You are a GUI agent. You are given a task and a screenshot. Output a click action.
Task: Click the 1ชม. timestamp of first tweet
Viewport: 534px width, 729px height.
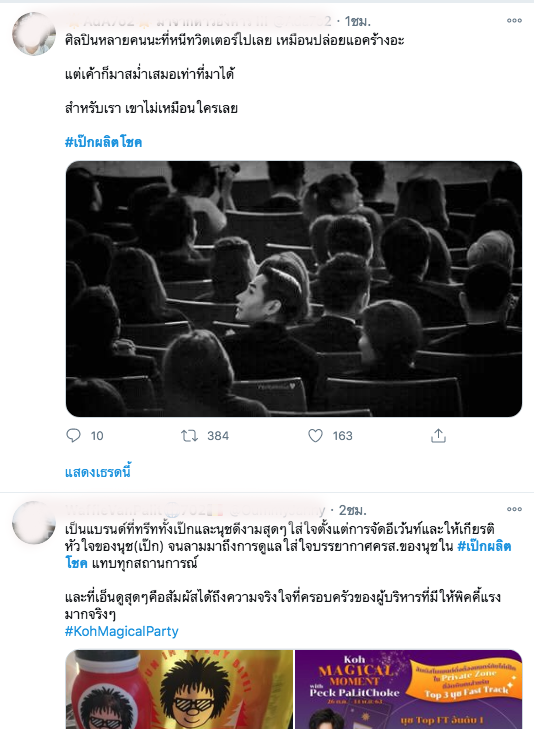[x=357, y=21]
